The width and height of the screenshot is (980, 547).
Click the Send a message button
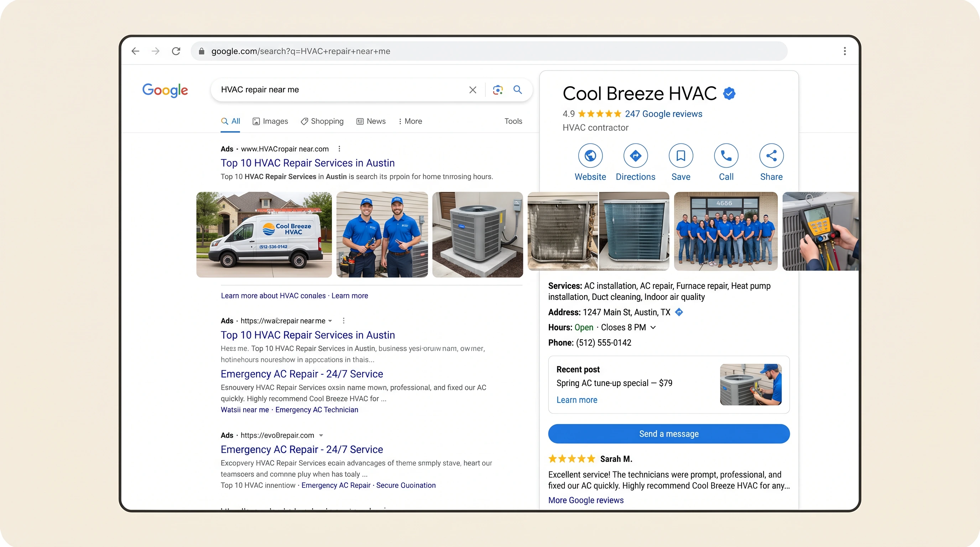(669, 434)
